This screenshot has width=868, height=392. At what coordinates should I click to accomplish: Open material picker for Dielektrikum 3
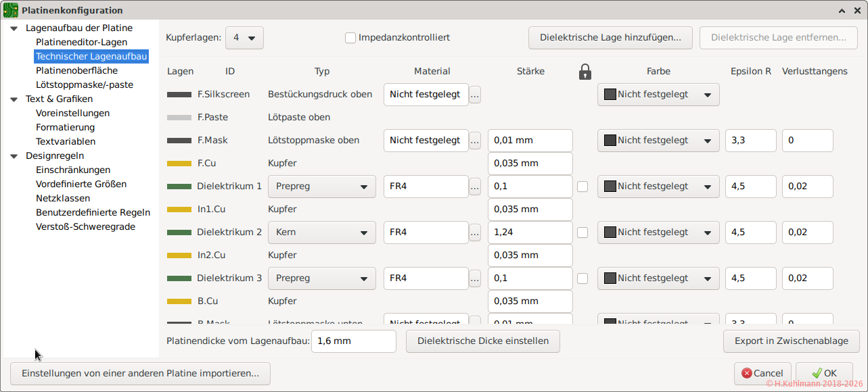475,278
